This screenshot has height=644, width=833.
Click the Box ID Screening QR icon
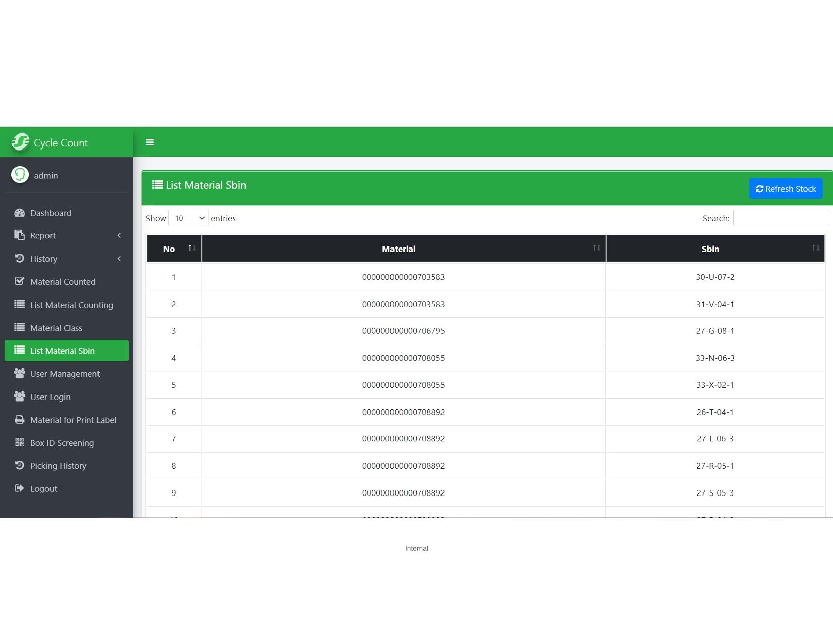pos(20,442)
